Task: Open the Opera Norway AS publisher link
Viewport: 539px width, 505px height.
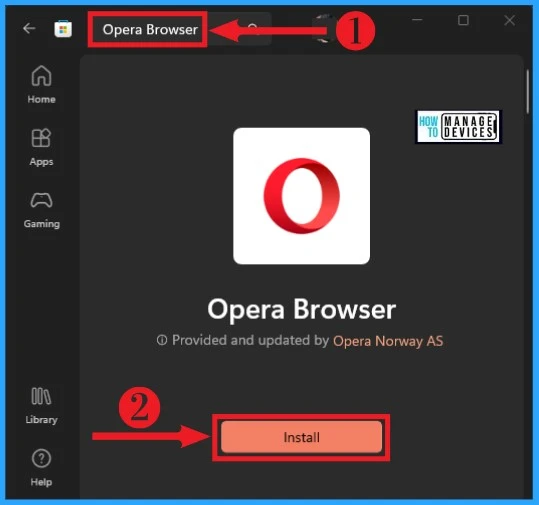Action: pyautogui.click(x=388, y=341)
